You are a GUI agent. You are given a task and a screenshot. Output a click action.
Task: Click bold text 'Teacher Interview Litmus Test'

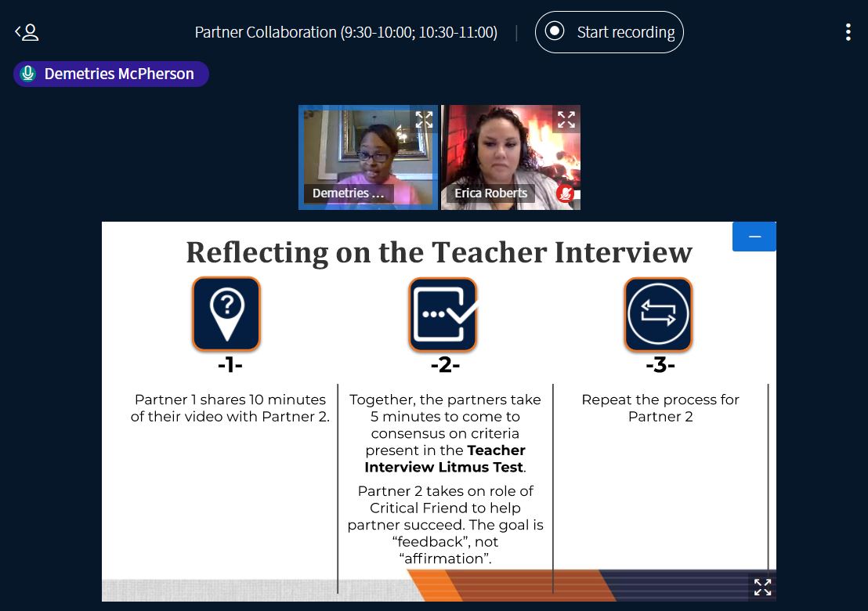pyautogui.click(x=444, y=459)
